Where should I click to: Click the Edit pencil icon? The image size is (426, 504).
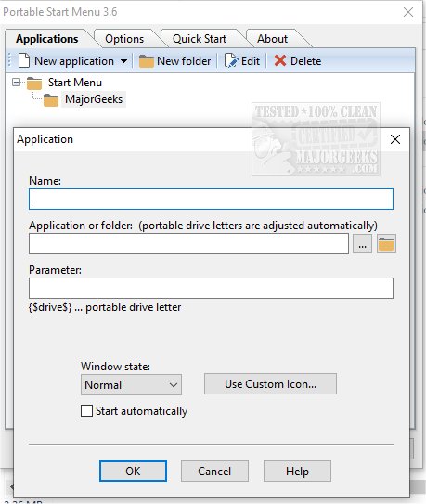point(231,60)
